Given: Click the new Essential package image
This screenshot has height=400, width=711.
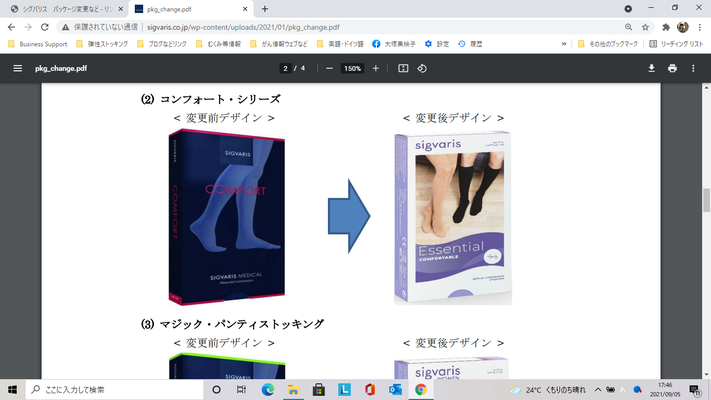Looking at the screenshot, I should tap(453, 218).
